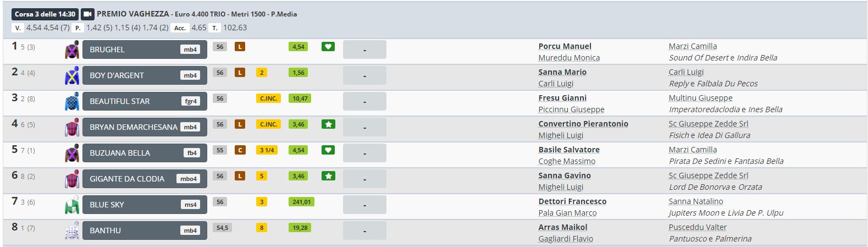The height and width of the screenshot is (247, 868).
Task: Click the brown L badge in Brughel's row
Action: click(240, 47)
